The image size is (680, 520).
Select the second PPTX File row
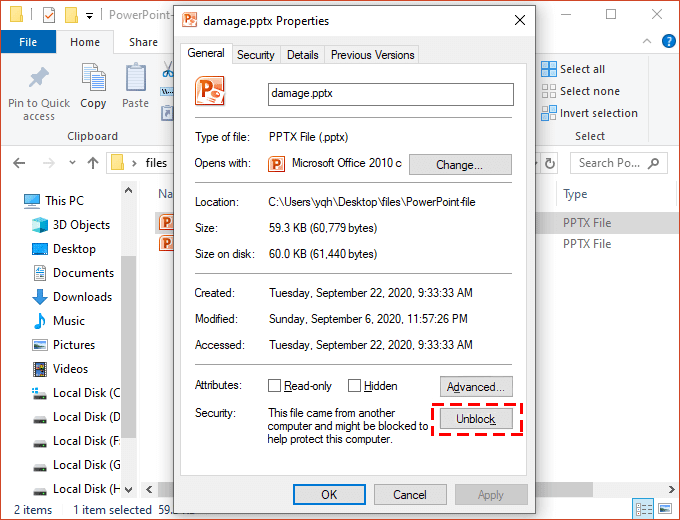click(x=587, y=244)
